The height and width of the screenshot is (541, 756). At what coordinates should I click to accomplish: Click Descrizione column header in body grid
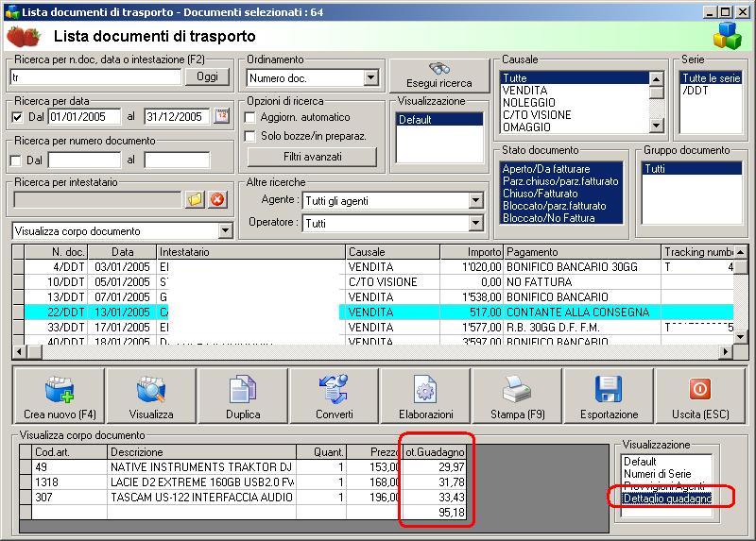click(201, 452)
